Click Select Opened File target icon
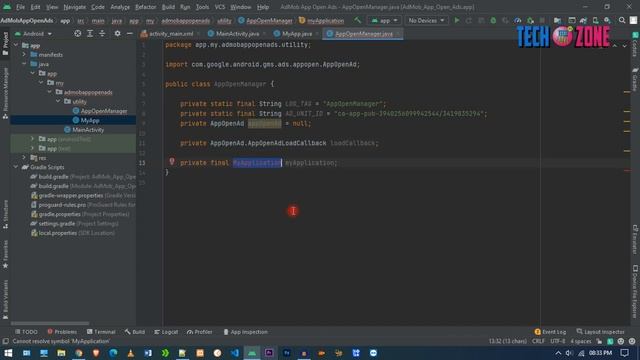 click(x=78, y=33)
